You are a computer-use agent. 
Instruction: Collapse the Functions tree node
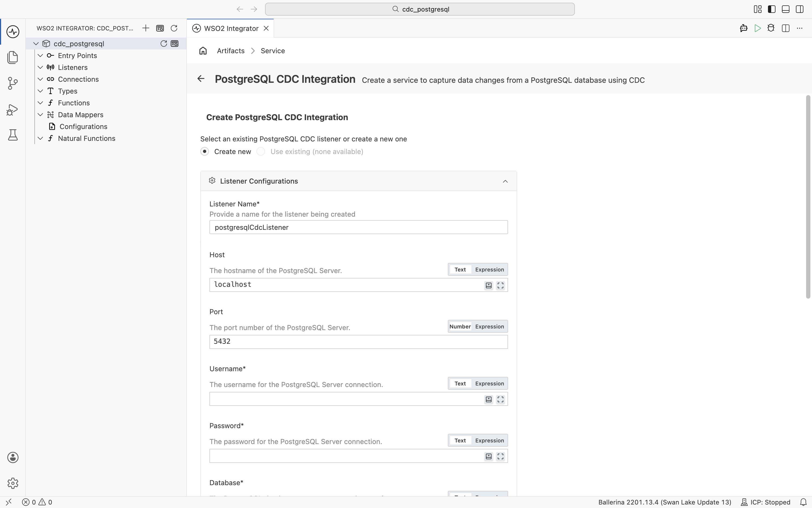40,103
